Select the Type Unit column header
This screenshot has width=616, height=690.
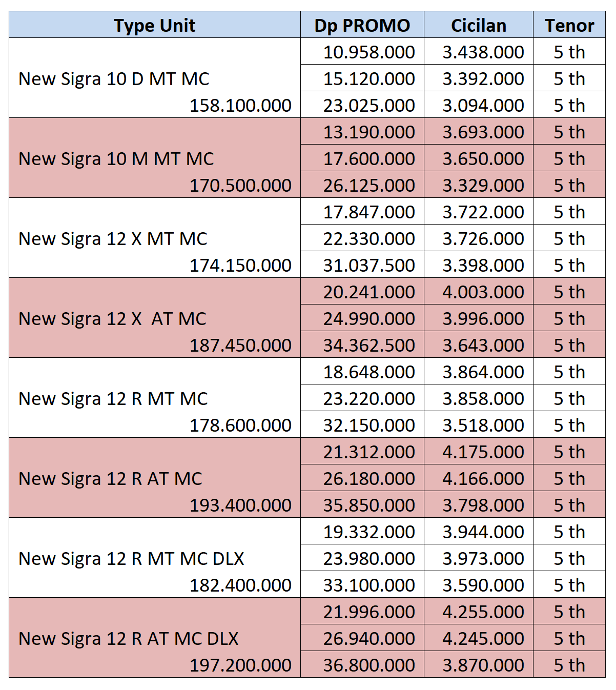[155, 25]
